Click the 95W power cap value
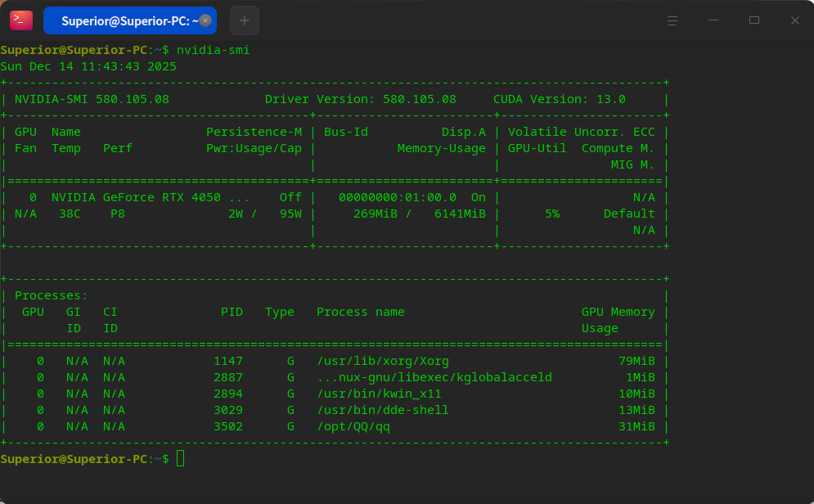 pos(290,214)
